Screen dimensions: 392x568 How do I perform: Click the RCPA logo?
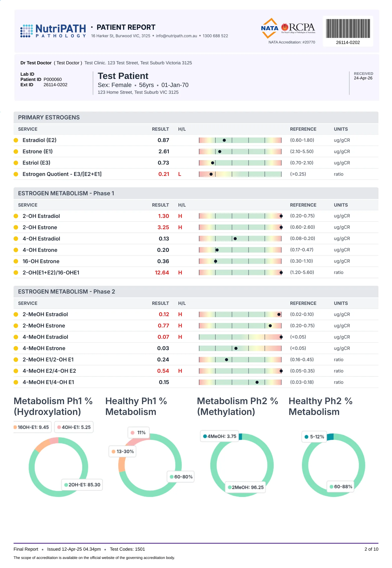point(298,28)
